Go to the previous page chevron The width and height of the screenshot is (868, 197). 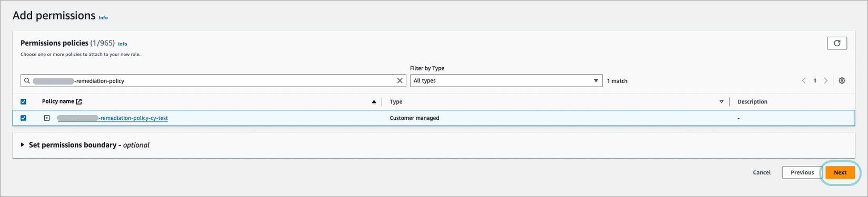click(804, 81)
